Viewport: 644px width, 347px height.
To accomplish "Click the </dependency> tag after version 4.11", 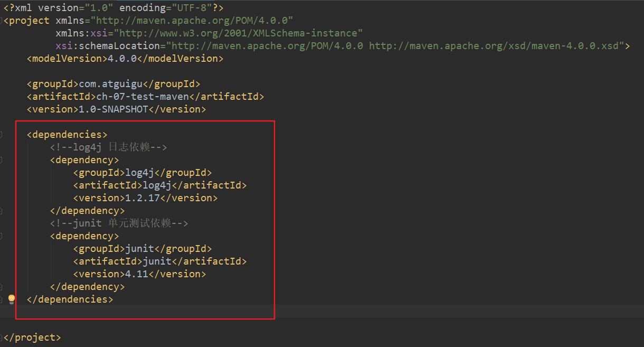I will [x=88, y=287].
